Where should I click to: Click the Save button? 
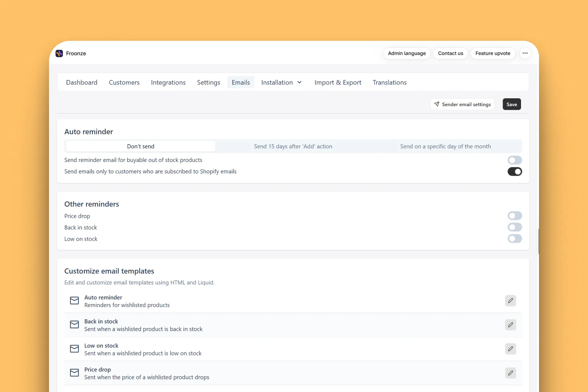pos(512,104)
